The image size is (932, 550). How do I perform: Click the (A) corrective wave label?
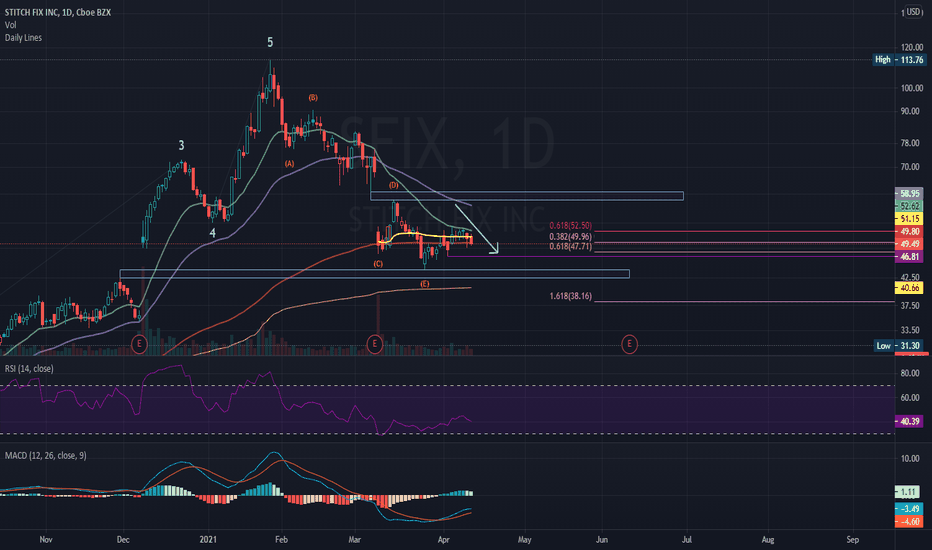pyautogui.click(x=289, y=164)
